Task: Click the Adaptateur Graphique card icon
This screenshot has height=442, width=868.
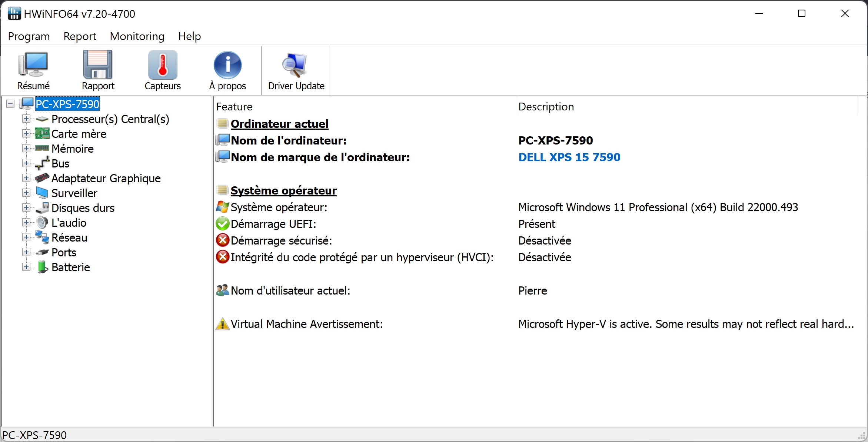Action: (42, 178)
